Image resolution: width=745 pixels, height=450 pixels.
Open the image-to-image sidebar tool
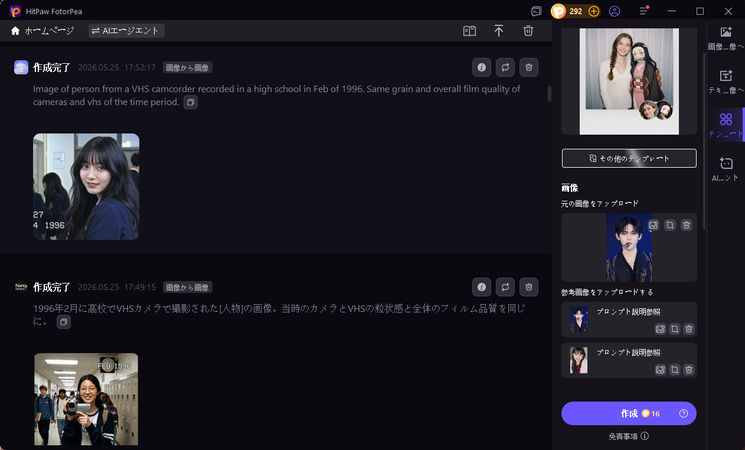click(x=726, y=38)
